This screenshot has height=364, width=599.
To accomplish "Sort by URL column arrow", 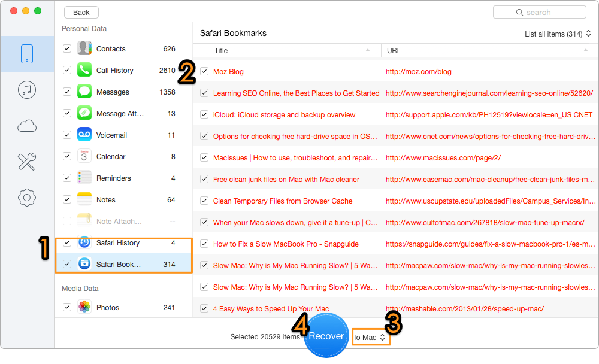I will click(x=586, y=50).
